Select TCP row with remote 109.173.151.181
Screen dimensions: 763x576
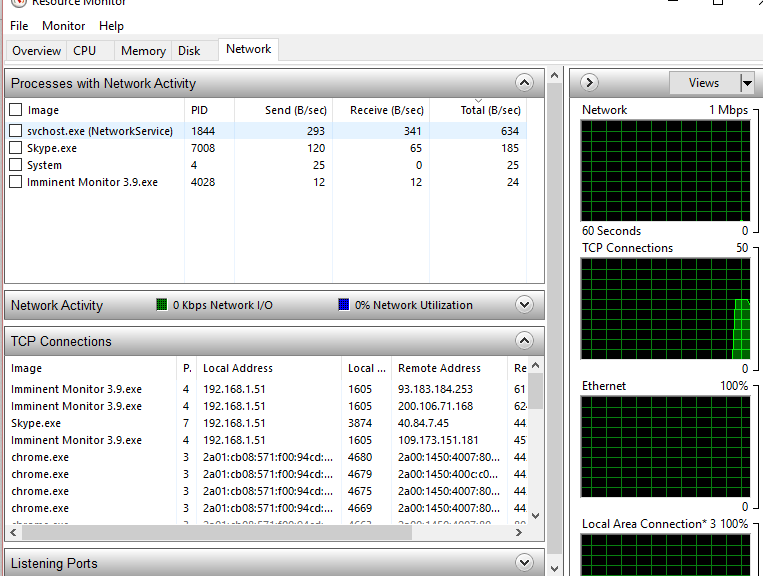[x=267, y=440]
